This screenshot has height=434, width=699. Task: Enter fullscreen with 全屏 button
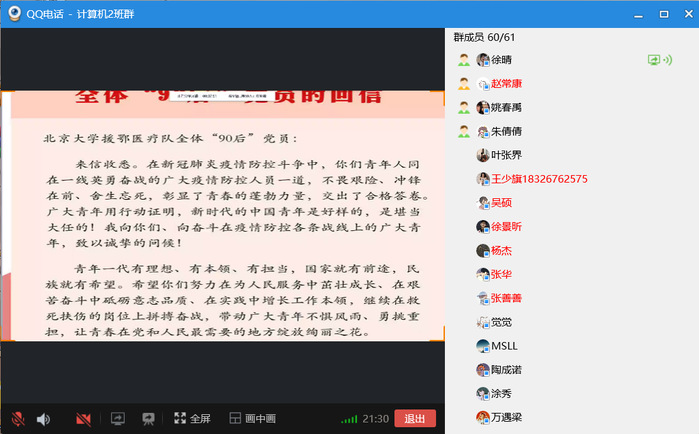192,418
